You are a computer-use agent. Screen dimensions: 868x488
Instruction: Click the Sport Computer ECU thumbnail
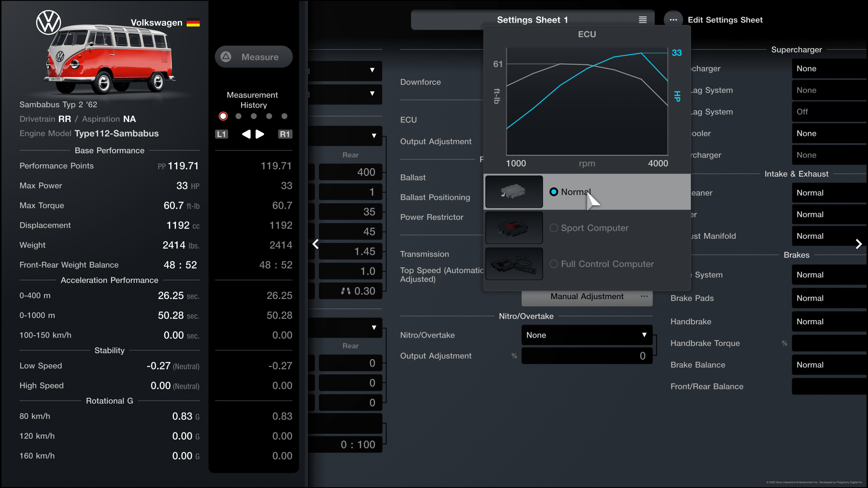pyautogui.click(x=514, y=228)
